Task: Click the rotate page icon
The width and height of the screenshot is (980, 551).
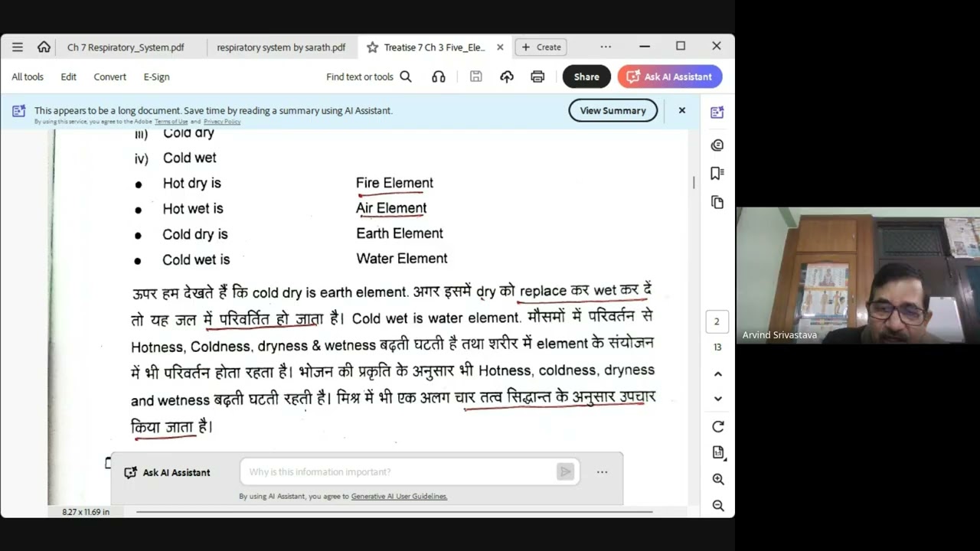Action: [717, 426]
